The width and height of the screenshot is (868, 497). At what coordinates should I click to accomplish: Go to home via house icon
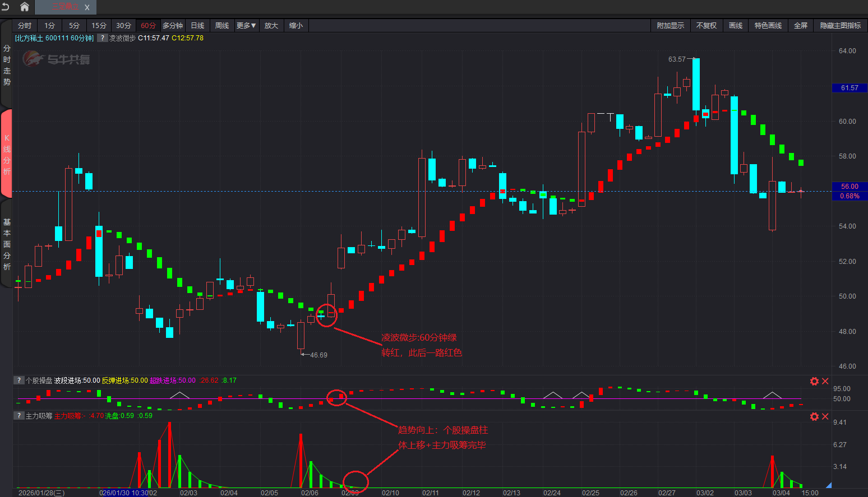point(24,7)
